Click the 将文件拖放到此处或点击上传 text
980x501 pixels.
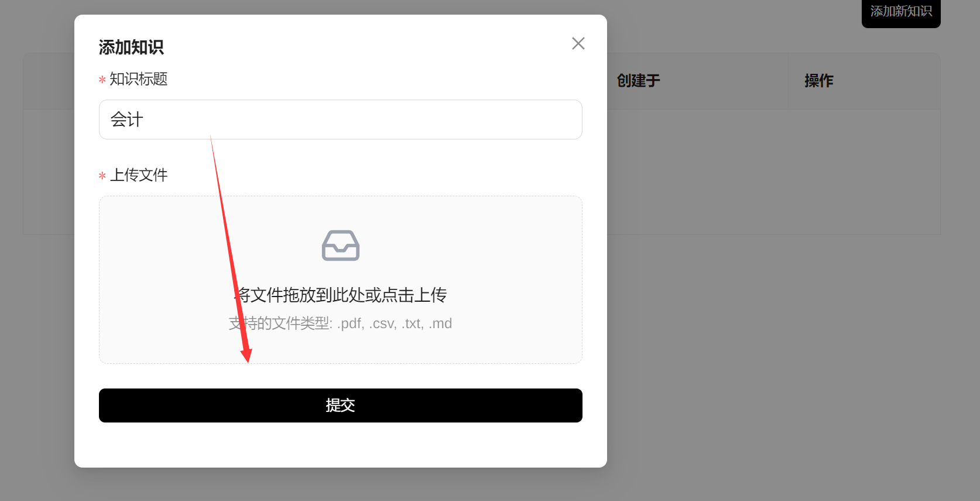[341, 295]
